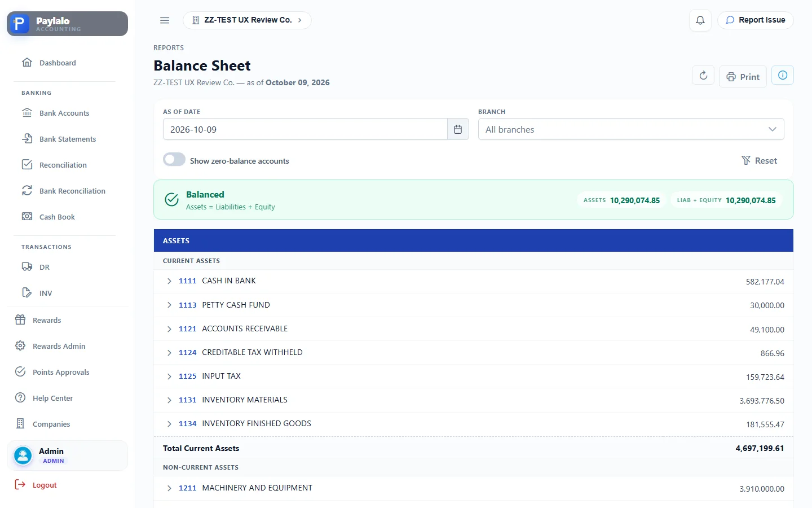The height and width of the screenshot is (508, 812).
Task: Open the notifications bell
Action: click(700, 20)
